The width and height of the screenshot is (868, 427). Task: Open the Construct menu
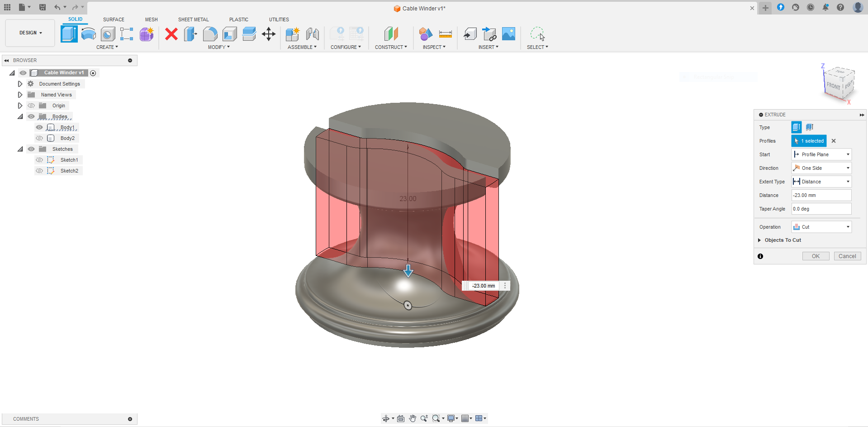391,47
